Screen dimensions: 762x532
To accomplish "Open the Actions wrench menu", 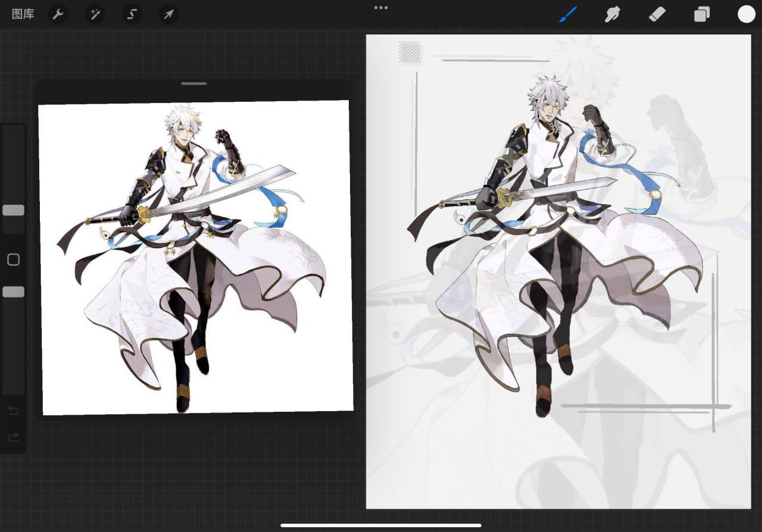I will pos(58,14).
